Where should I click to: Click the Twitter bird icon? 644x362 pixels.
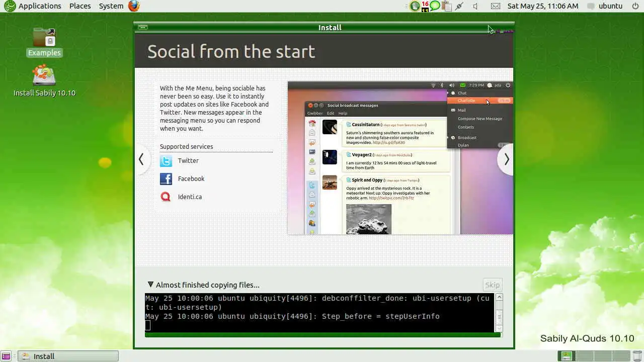[x=166, y=161]
